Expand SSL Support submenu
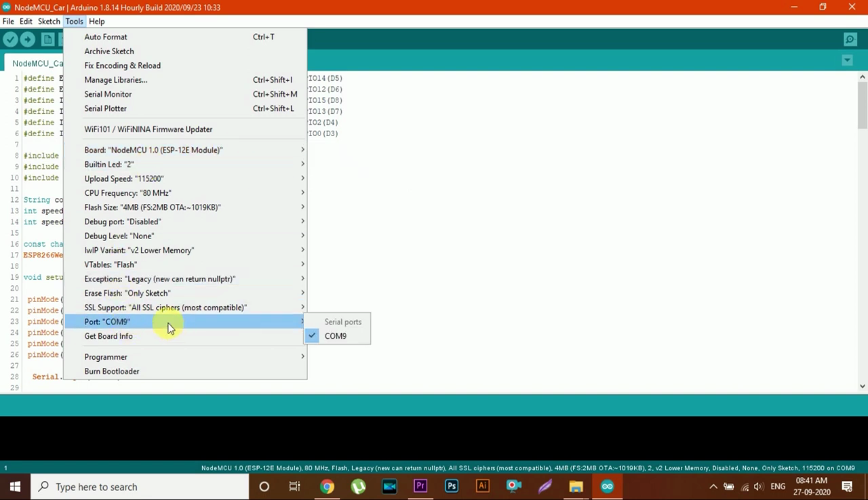 (185, 308)
